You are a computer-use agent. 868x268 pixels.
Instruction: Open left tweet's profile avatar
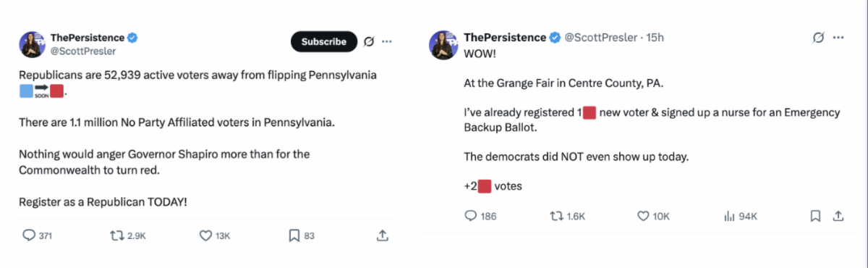click(x=33, y=45)
